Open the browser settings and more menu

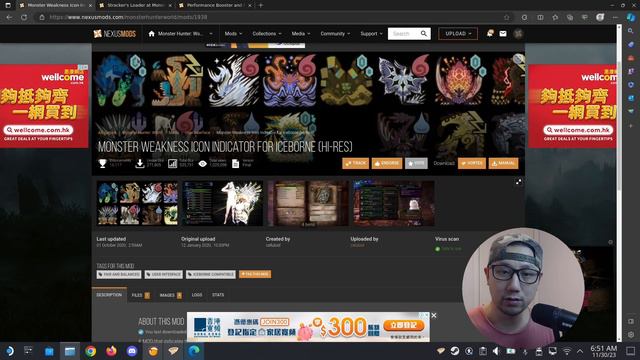(x=615, y=18)
